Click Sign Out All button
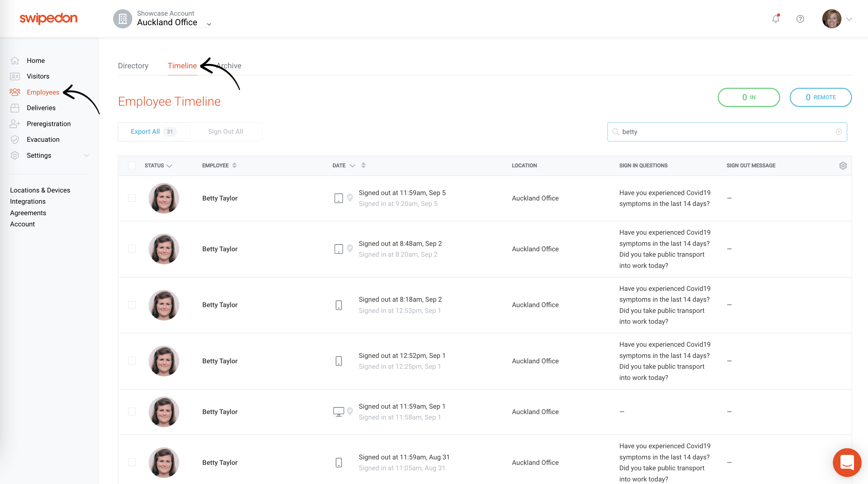Screen dimensions: 868x484 coord(225,132)
